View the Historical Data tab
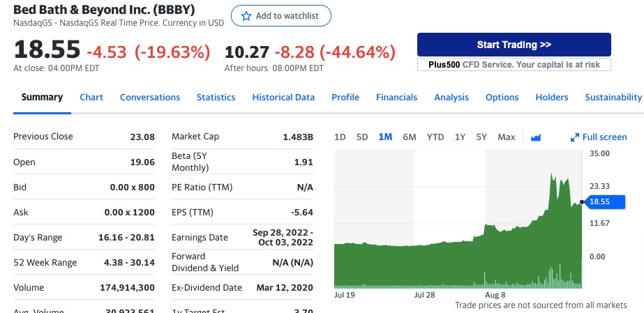This screenshot has height=313, width=644. 283,98
